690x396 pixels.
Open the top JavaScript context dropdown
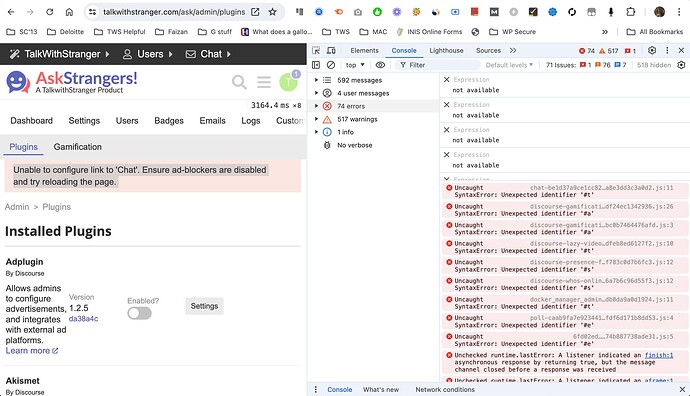point(355,65)
